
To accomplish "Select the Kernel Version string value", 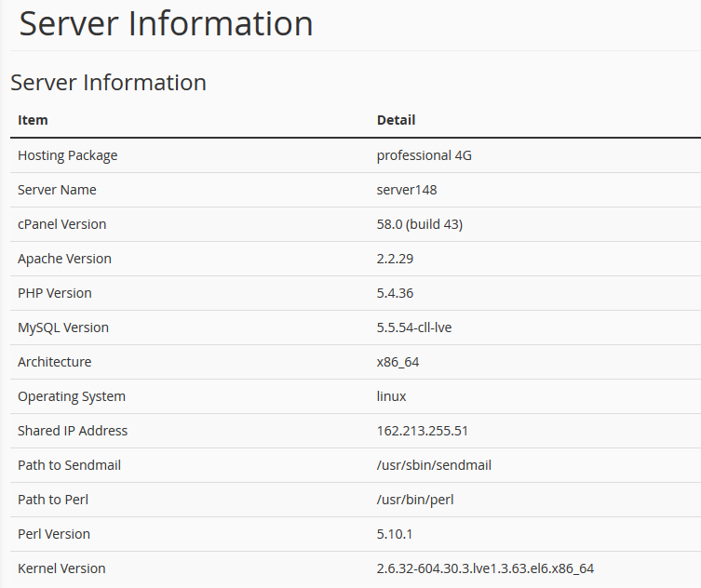I will point(486,568).
